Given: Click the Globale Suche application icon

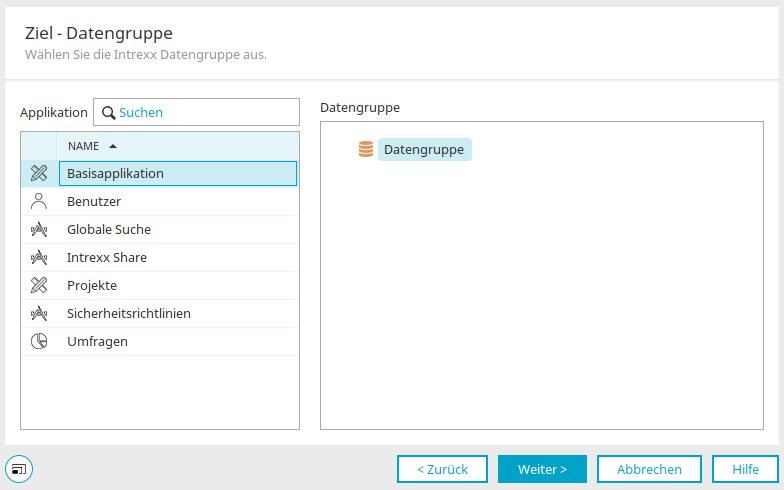Looking at the screenshot, I should (x=39, y=230).
